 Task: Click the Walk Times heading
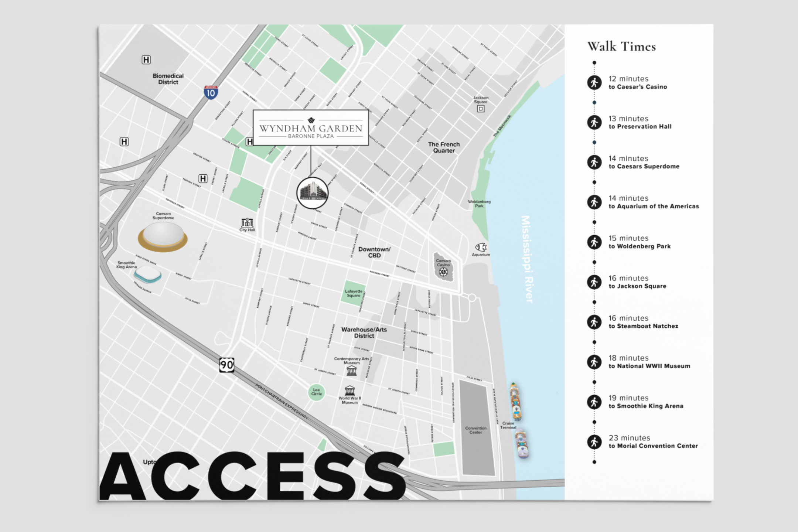click(x=621, y=47)
